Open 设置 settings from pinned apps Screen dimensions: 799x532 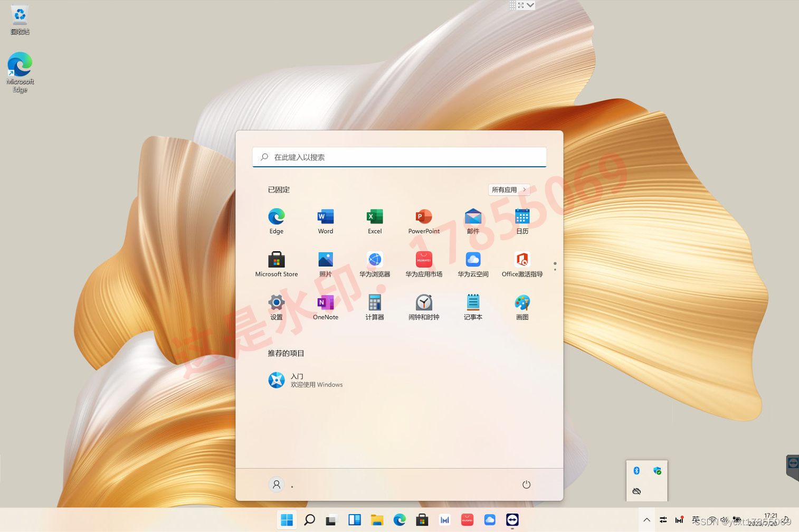click(x=276, y=307)
